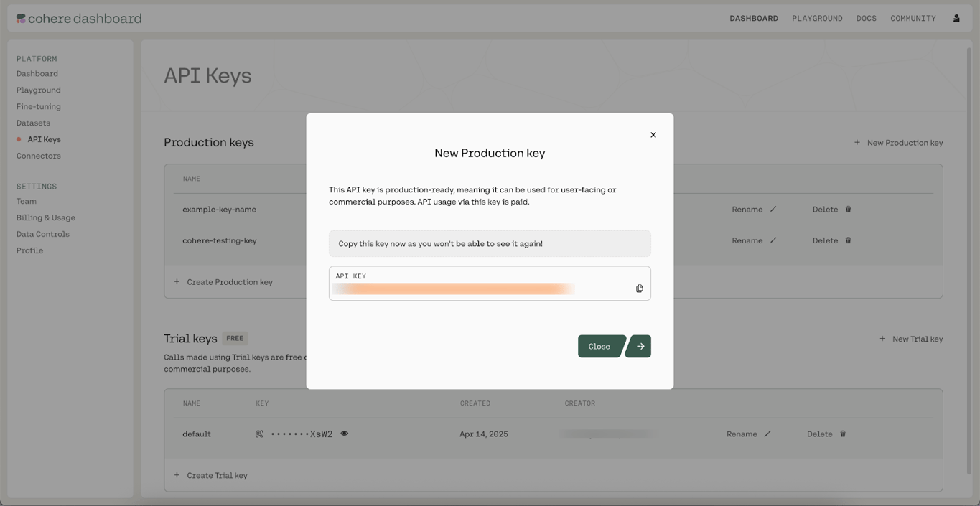Click the example-key-name text

point(219,210)
